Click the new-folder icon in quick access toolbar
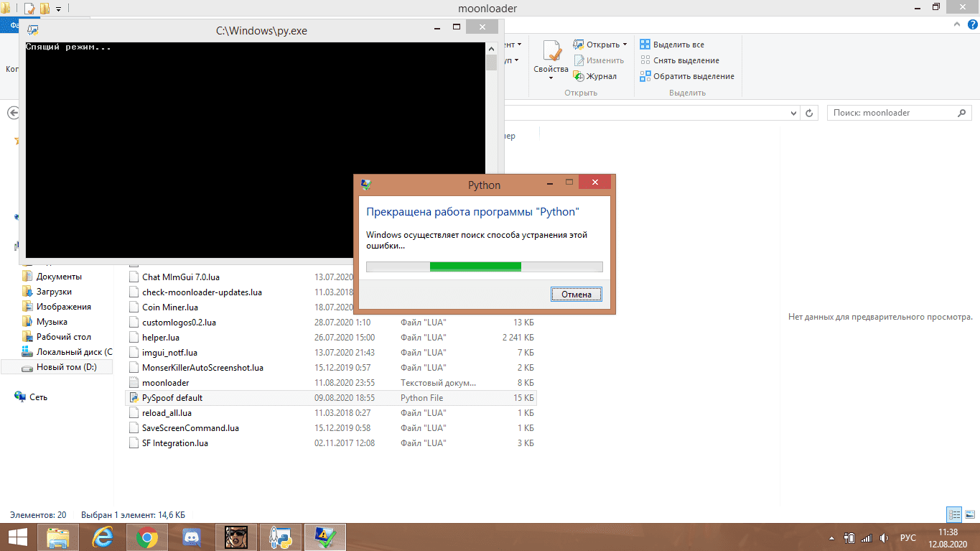This screenshot has width=980, height=551. coord(45,9)
